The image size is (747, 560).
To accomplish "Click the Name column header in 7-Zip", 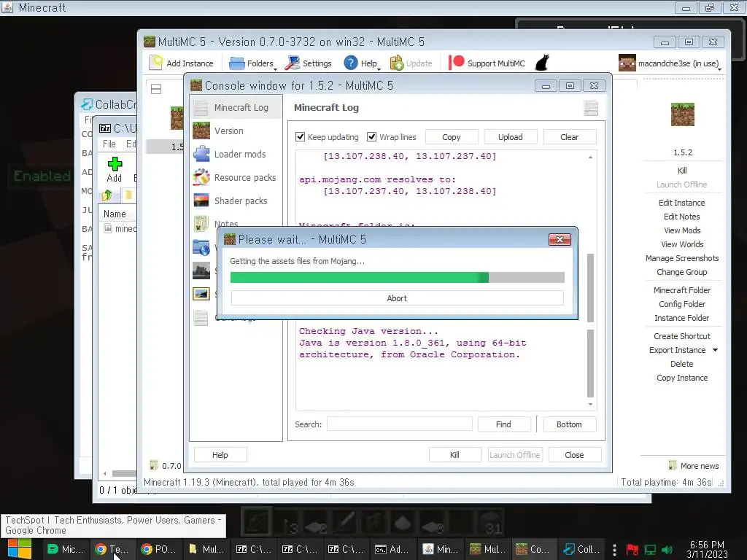I will pos(115,214).
